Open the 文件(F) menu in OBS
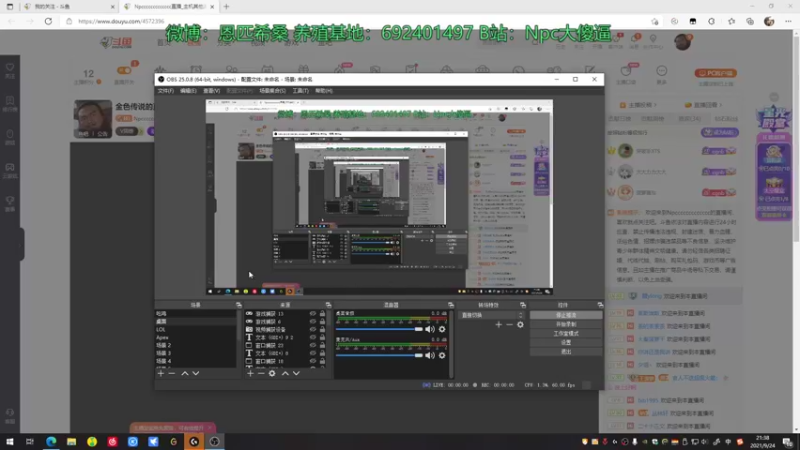This screenshot has width=800, height=450. click(165, 91)
